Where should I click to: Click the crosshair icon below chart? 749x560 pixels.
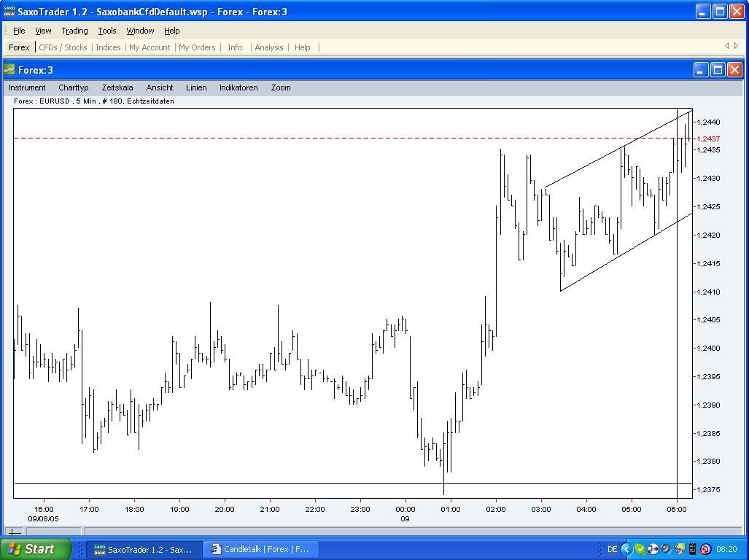15,532
